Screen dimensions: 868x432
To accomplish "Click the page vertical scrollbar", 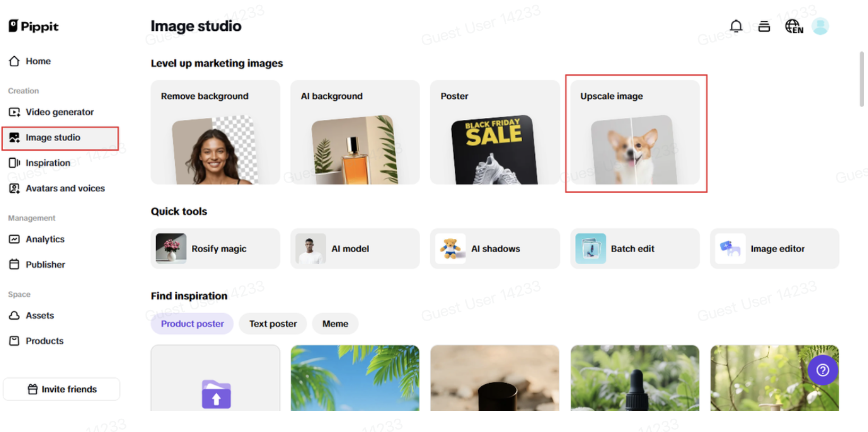I will pos(862,79).
